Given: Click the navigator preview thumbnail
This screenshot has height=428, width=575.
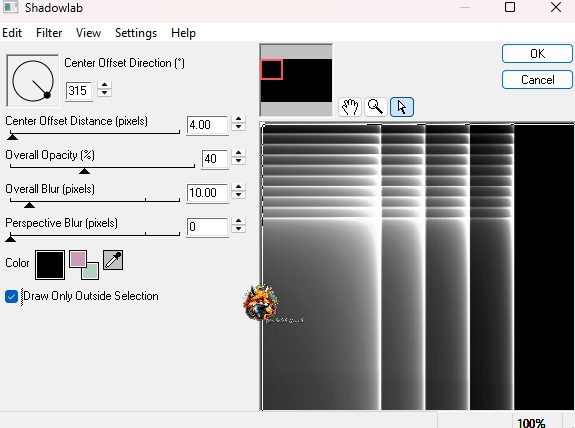Looking at the screenshot, I should [296, 80].
